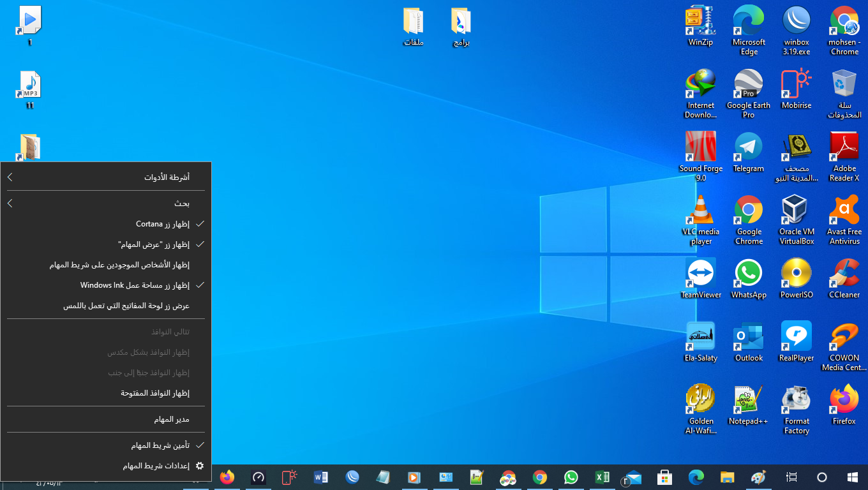Viewport: 868px width, 490px height.
Task: Open File Explorer from taskbar
Action: coord(727,477)
